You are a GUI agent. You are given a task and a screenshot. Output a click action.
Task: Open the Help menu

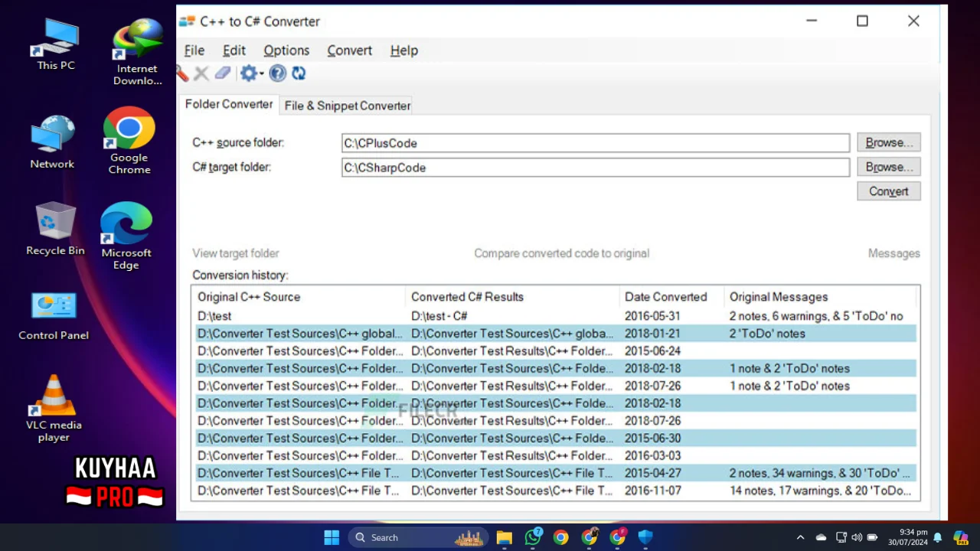tap(404, 51)
